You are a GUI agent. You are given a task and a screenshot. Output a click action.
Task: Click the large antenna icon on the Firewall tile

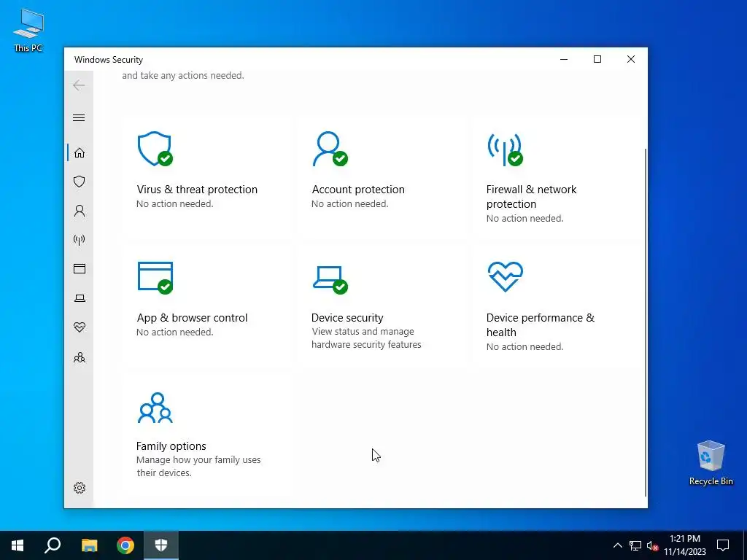505,149
